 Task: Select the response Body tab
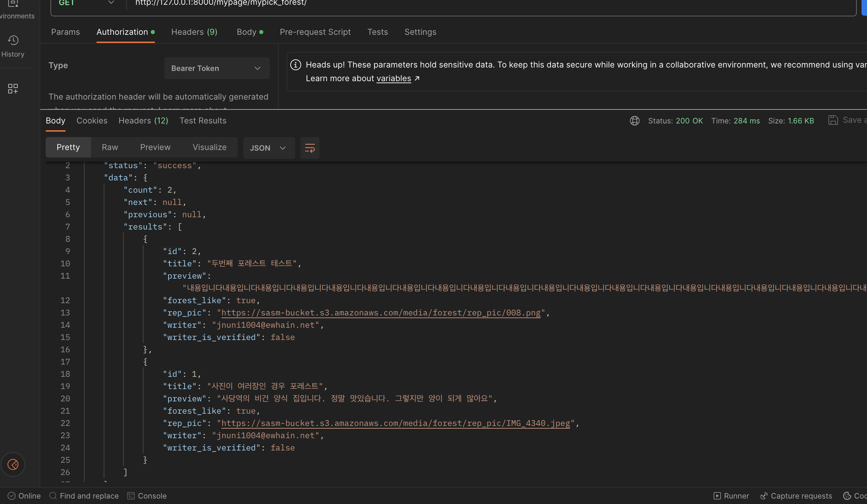coord(55,121)
